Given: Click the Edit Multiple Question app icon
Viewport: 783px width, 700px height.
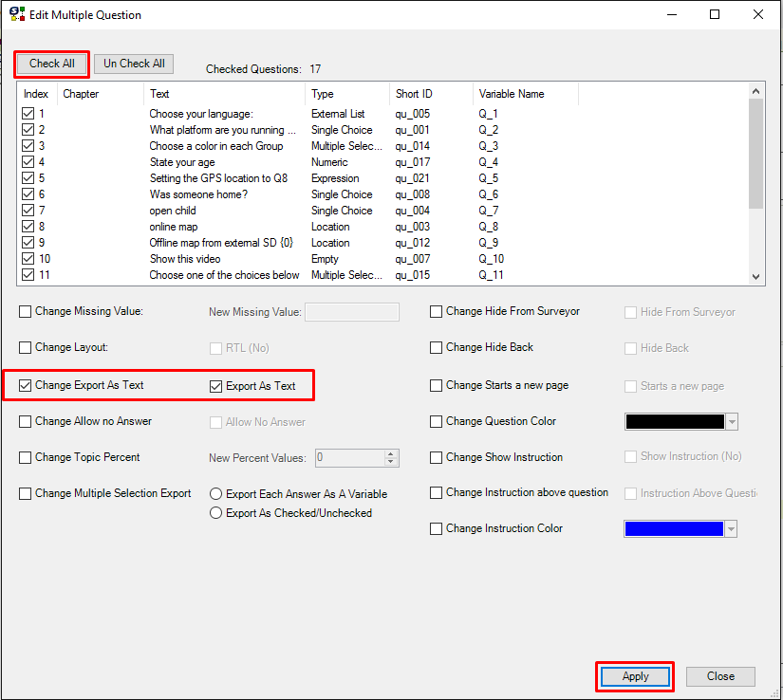Looking at the screenshot, I should pyautogui.click(x=17, y=14).
